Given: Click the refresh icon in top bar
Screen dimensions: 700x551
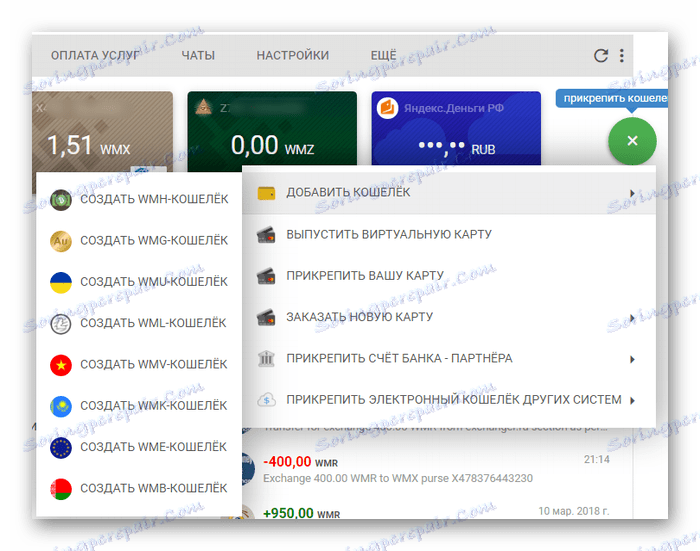Looking at the screenshot, I should tap(601, 55).
